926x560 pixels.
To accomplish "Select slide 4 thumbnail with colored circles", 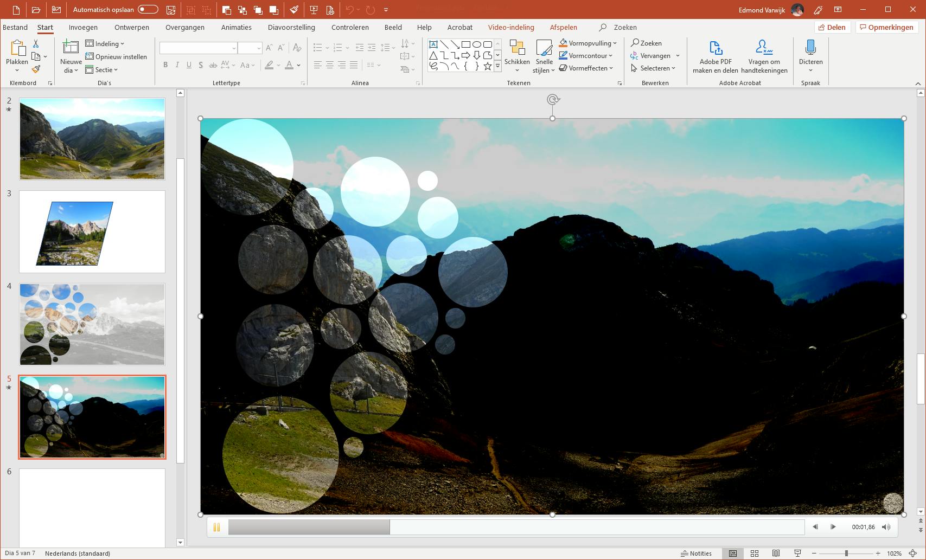I will coord(92,324).
